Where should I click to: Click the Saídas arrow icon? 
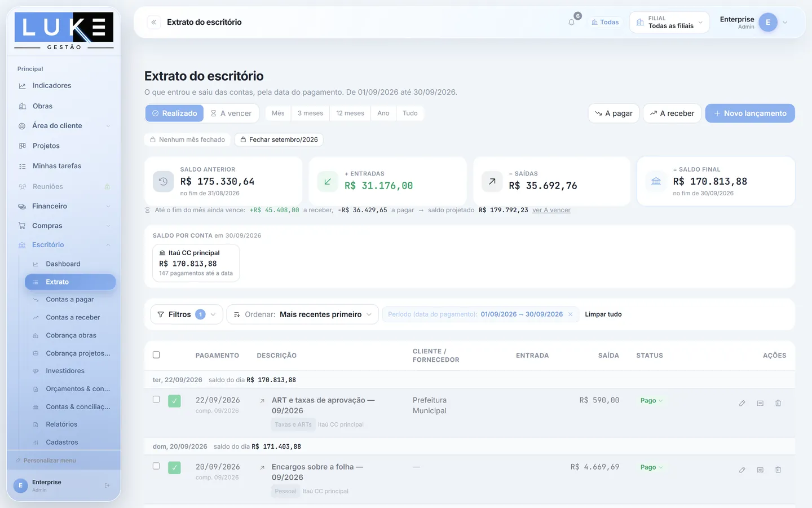tap(492, 182)
